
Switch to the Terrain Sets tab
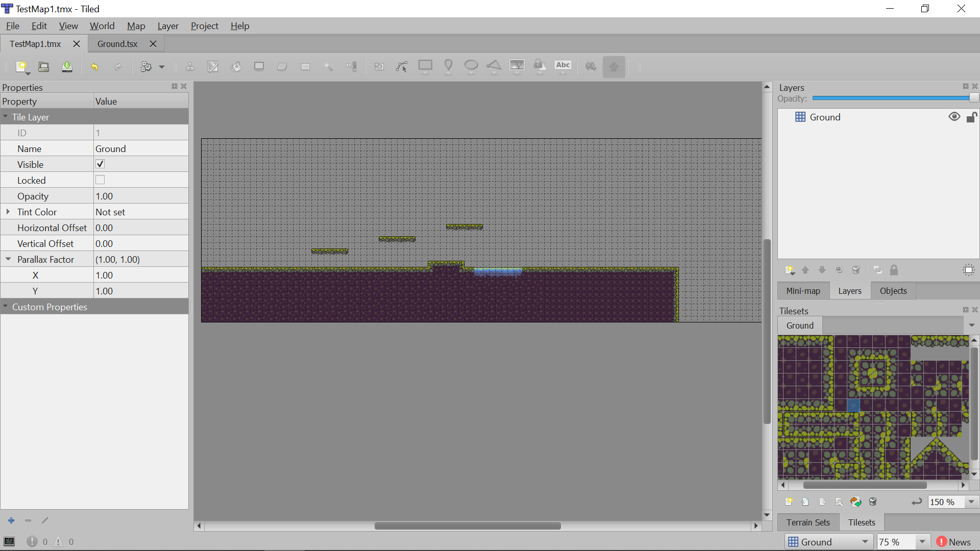808,522
